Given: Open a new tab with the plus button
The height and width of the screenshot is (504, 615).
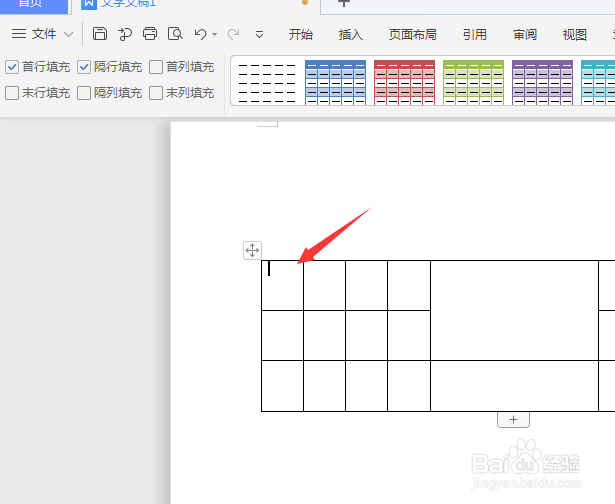Looking at the screenshot, I should [x=344, y=3].
